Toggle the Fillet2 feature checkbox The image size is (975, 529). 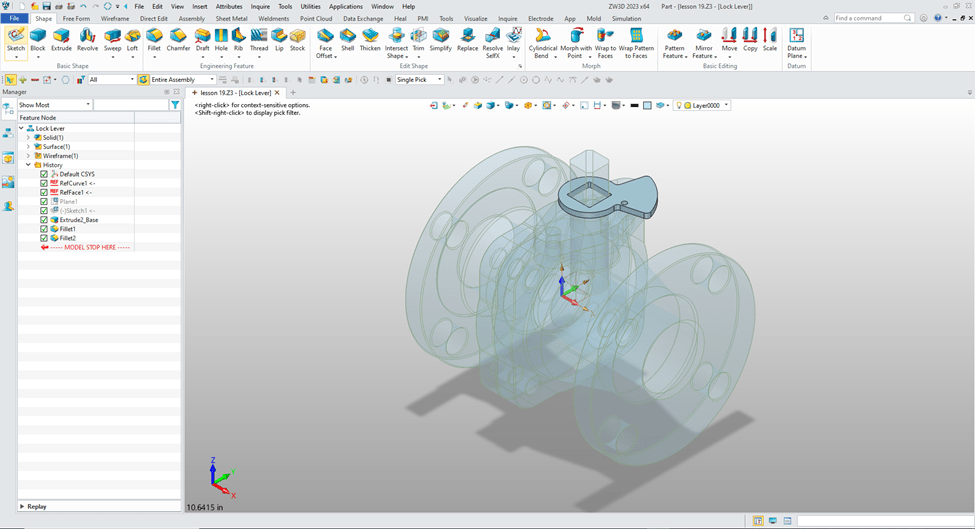pos(44,238)
